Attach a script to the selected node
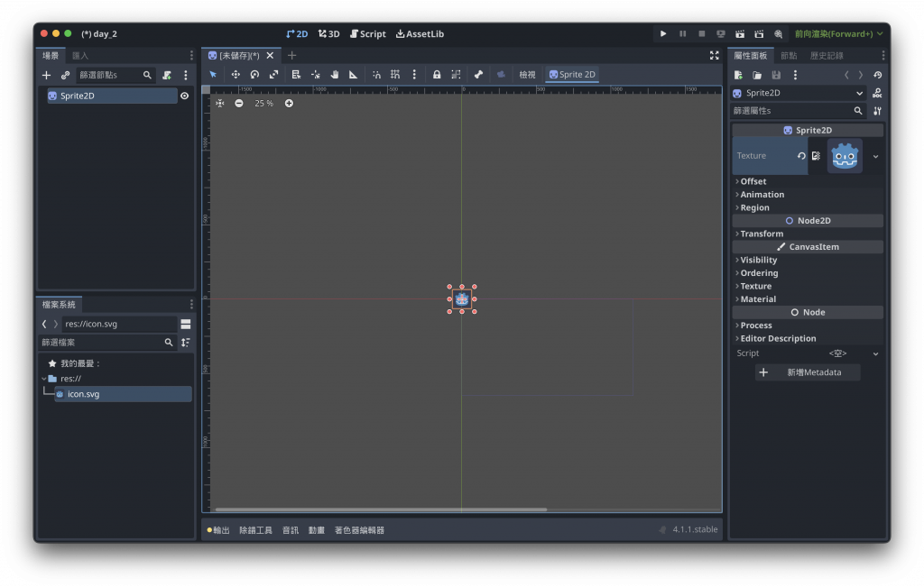This screenshot has width=924, height=587. pyautogui.click(x=167, y=75)
